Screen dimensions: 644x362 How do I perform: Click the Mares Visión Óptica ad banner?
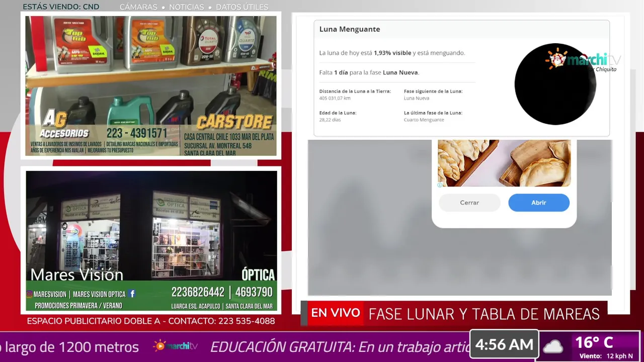[x=151, y=241]
